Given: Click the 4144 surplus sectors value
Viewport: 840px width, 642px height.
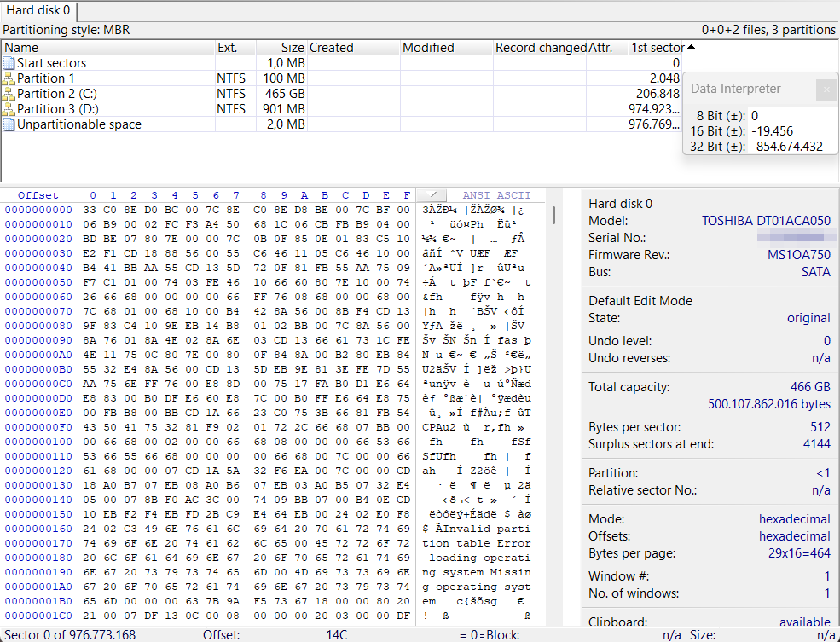Looking at the screenshot, I should click(817, 444).
